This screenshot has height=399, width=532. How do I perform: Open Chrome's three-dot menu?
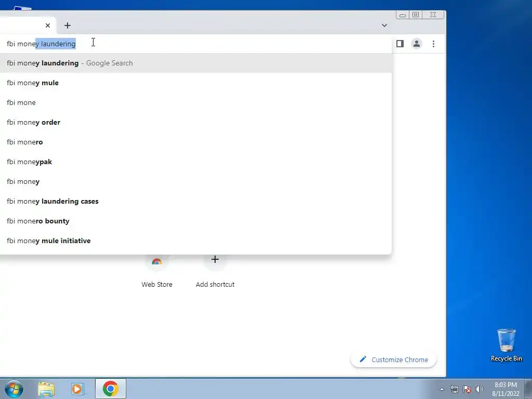(433, 44)
